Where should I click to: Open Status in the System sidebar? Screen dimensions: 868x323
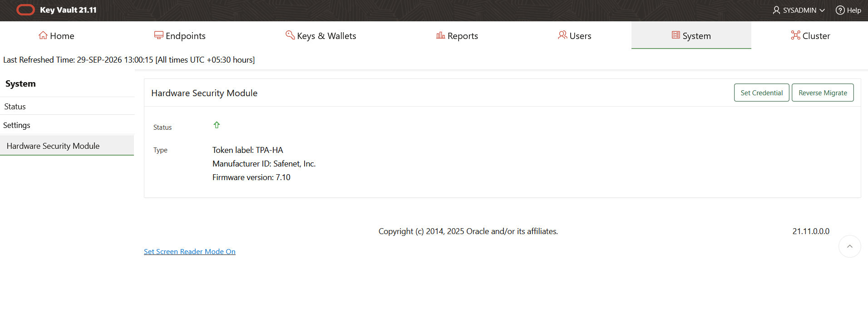(x=67, y=106)
